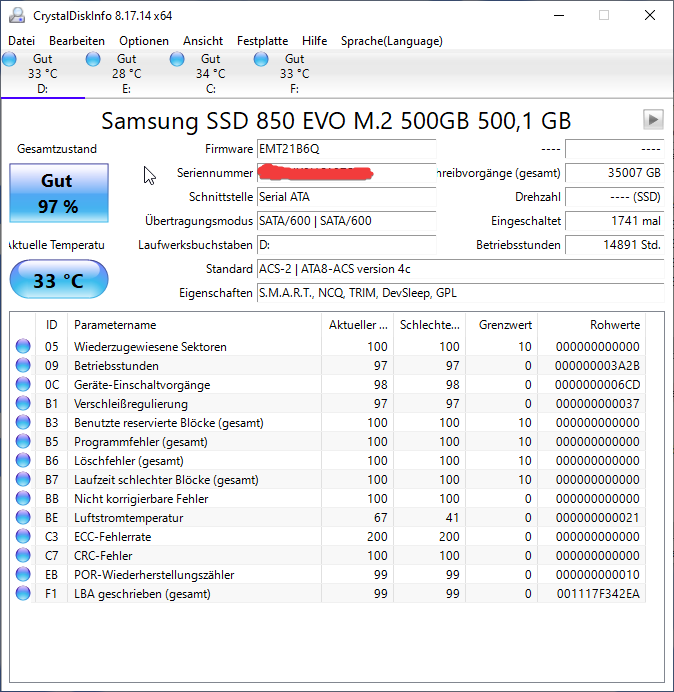Open the Bearbeiten menu
This screenshot has width=674, height=692.
click(77, 41)
